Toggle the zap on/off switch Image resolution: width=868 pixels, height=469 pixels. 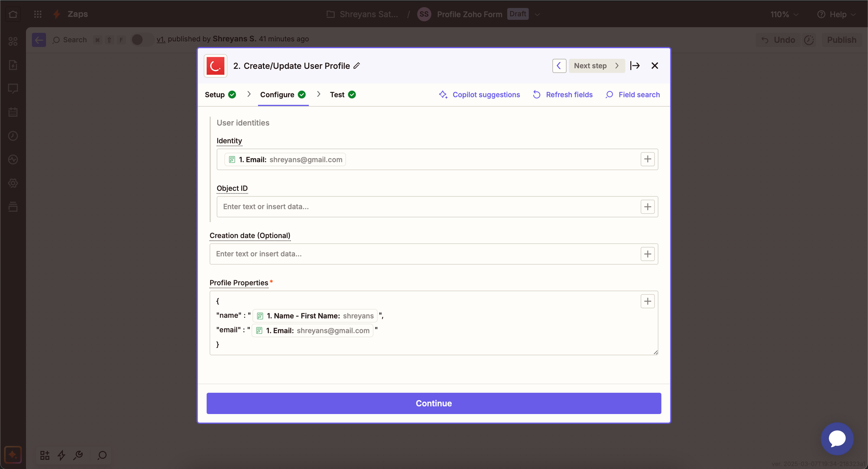[x=142, y=40]
